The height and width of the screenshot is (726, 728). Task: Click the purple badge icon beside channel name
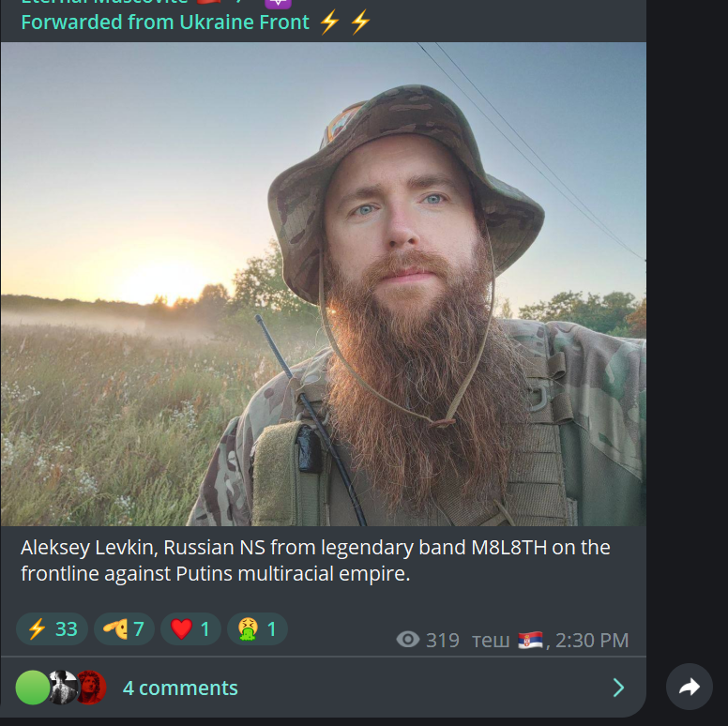coord(278,4)
